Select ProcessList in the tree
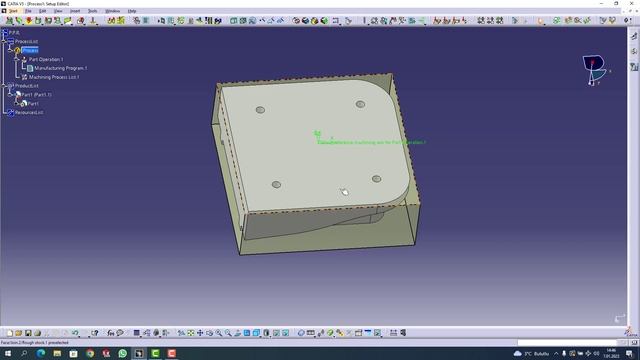640x360 pixels. coord(26,41)
